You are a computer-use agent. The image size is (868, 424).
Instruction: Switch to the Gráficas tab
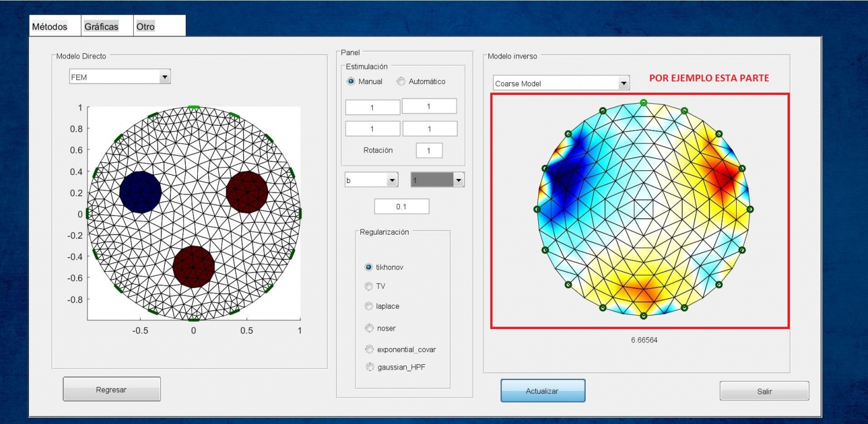click(x=101, y=27)
